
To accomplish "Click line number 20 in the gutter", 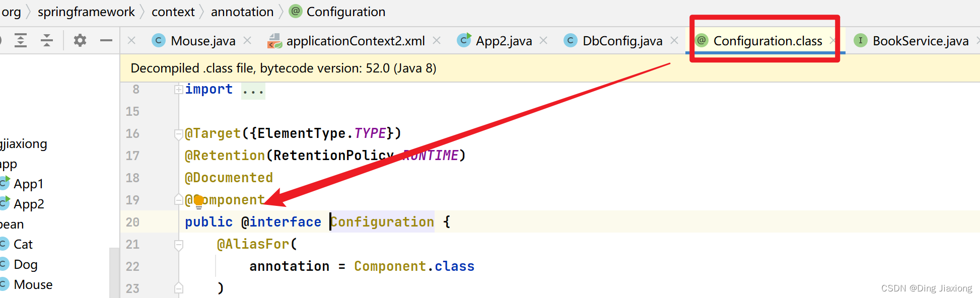I will pyautogui.click(x=132, y=222).
